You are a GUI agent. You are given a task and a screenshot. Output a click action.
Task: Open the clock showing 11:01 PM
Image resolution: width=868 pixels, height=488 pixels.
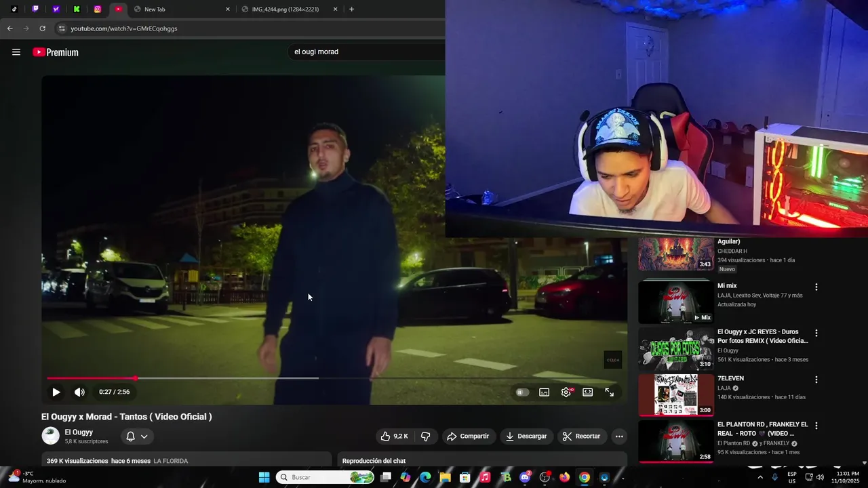pyautogui.click(x=846, y=477)
